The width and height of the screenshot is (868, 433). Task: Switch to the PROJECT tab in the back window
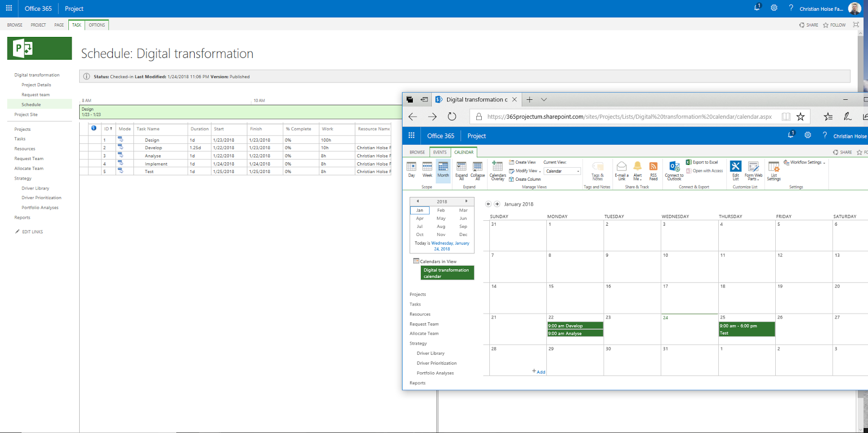tap(39, 25)
